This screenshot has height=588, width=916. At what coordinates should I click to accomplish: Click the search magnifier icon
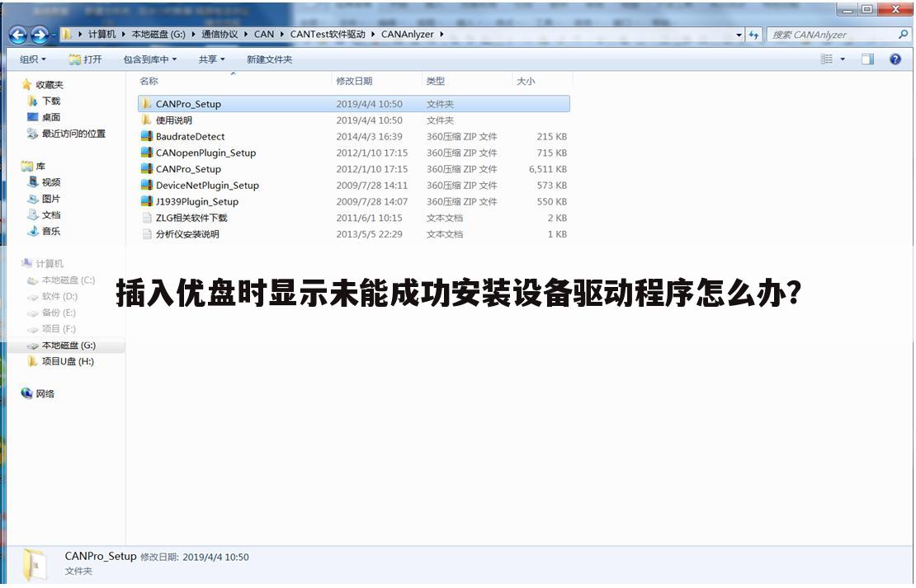coord(903,35)
